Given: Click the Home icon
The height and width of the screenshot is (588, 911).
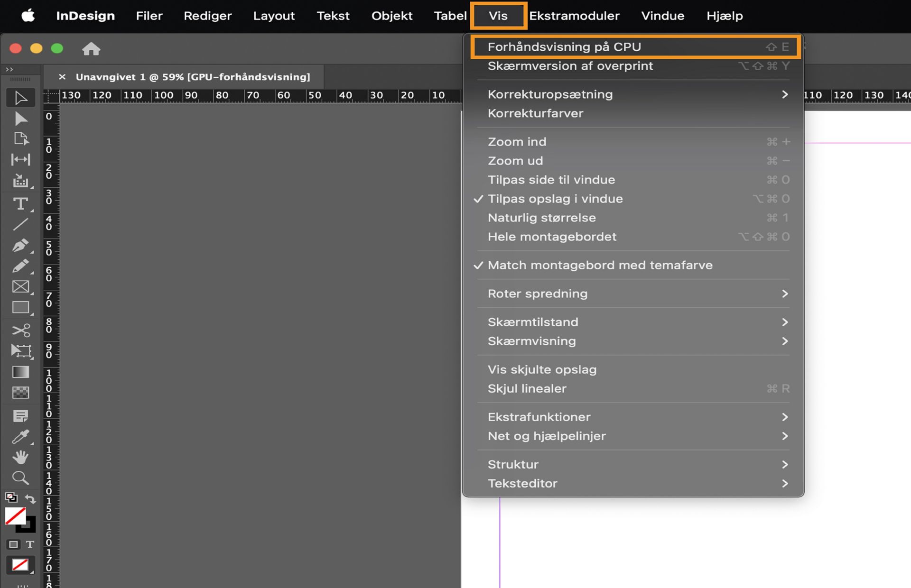Looking at the screenshot, I should tap(91, 48).
